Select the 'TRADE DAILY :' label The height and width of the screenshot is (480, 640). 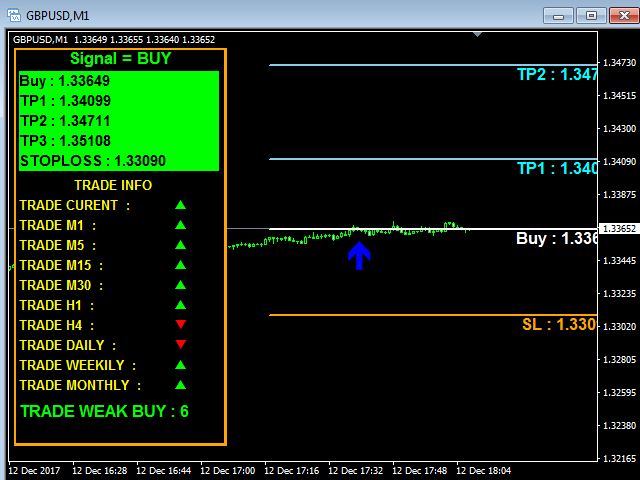[68, 345]
